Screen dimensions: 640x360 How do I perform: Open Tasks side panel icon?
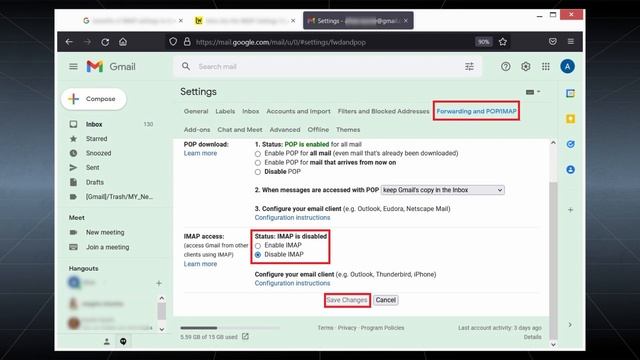[571, 144]
